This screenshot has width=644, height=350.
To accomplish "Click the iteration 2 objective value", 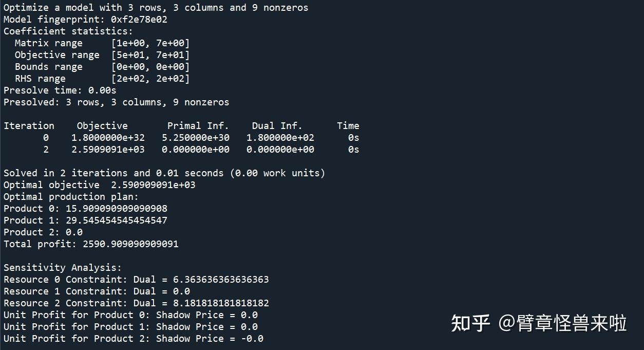I will [108, 150].
